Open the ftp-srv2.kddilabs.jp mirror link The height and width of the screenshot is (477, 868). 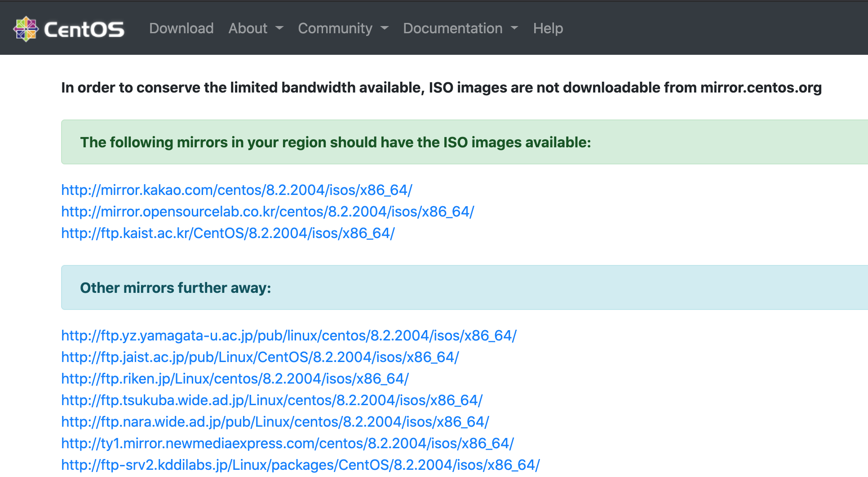[301, 465]
